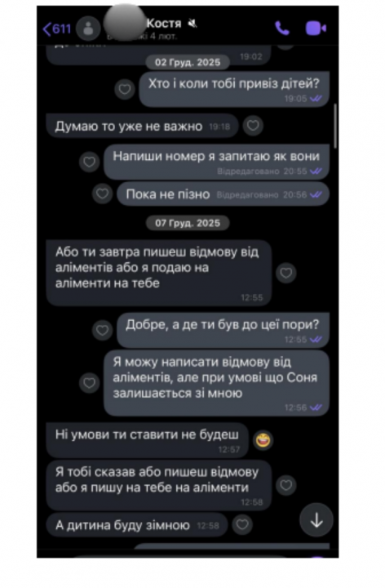This screenshot has height=588, width=385.
Task: Like the message 'Хто і коли тобі привіз дітей?'
Action: click(125, 90)
